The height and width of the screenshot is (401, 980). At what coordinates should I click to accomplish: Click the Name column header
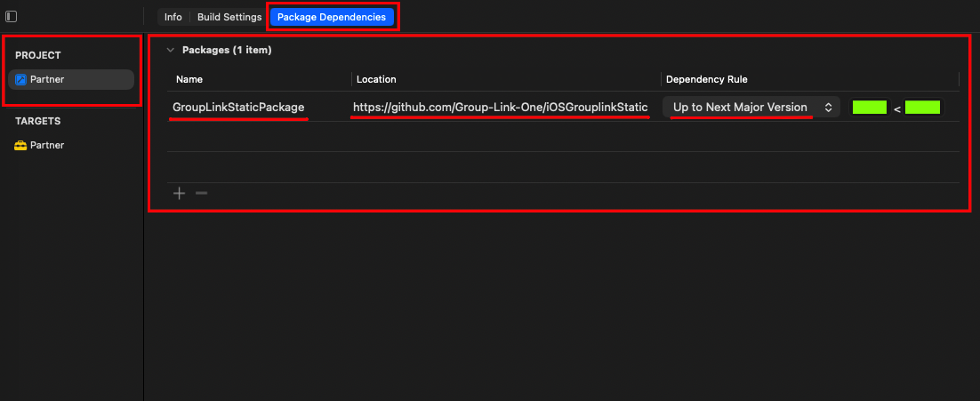pyautogui.click(x=189, y=79)
